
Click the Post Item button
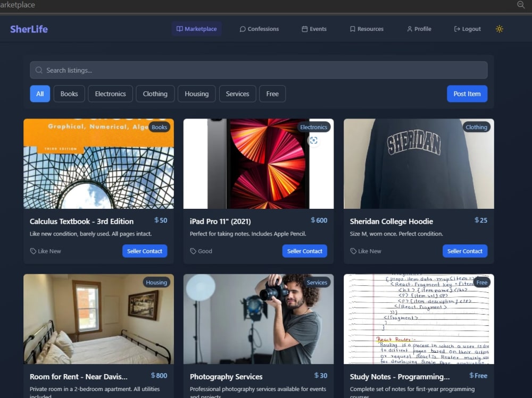click(467, 94)
